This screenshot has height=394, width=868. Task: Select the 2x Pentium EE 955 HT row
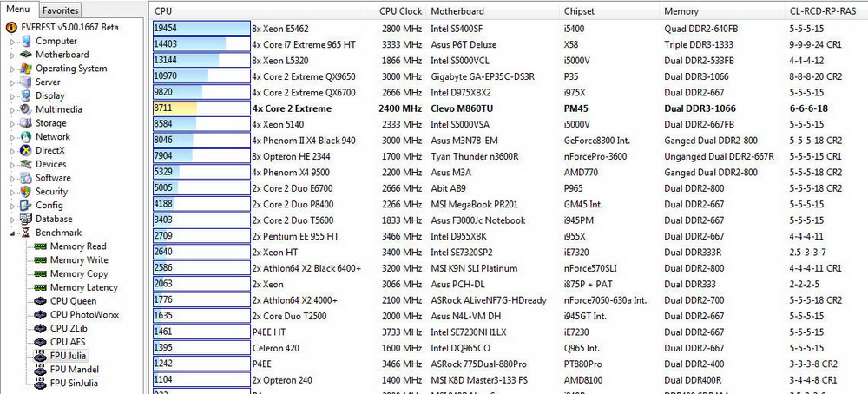click(510, 236)
